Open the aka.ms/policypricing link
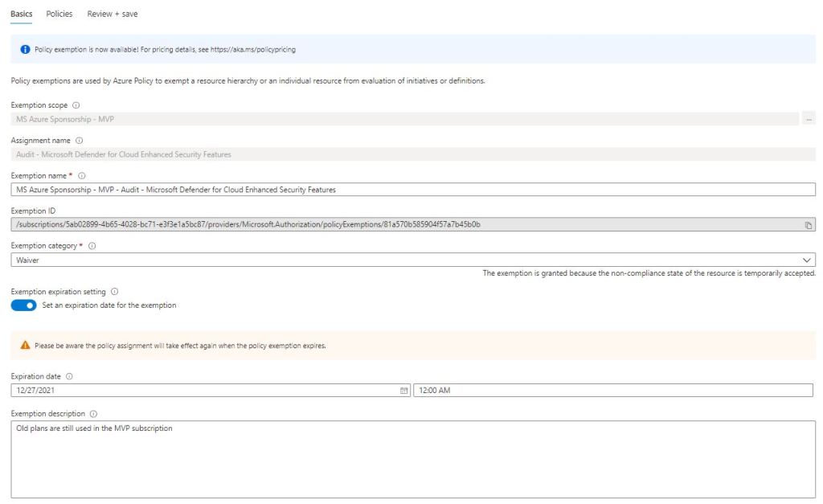Screen dimensions: 823x504 click(252, 49)
